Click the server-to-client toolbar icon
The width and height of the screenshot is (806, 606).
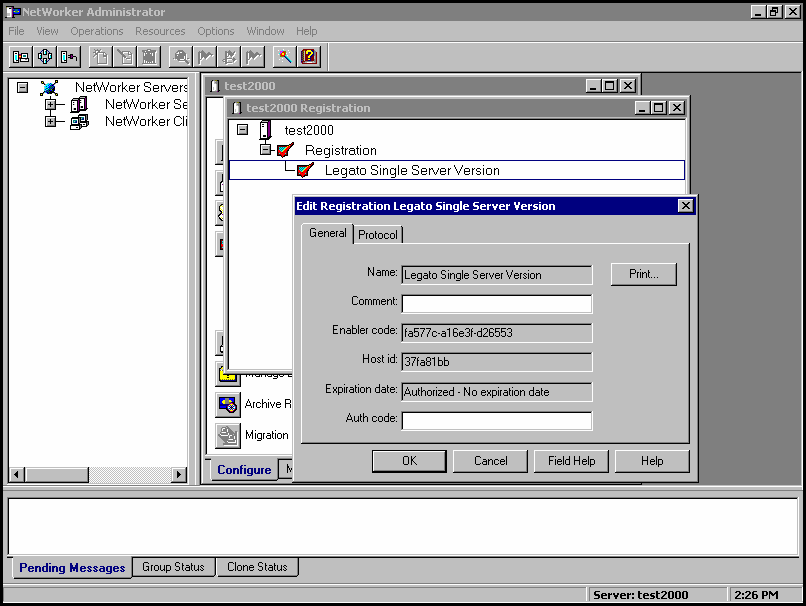coord(21,57)
